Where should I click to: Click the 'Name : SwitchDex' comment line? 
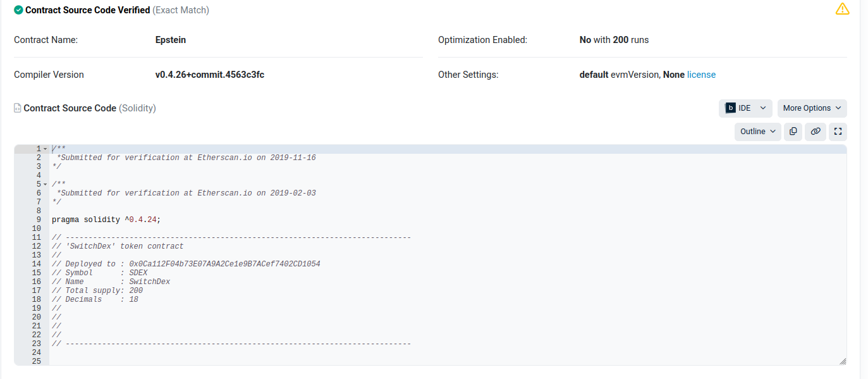click(x=111, y=282)
